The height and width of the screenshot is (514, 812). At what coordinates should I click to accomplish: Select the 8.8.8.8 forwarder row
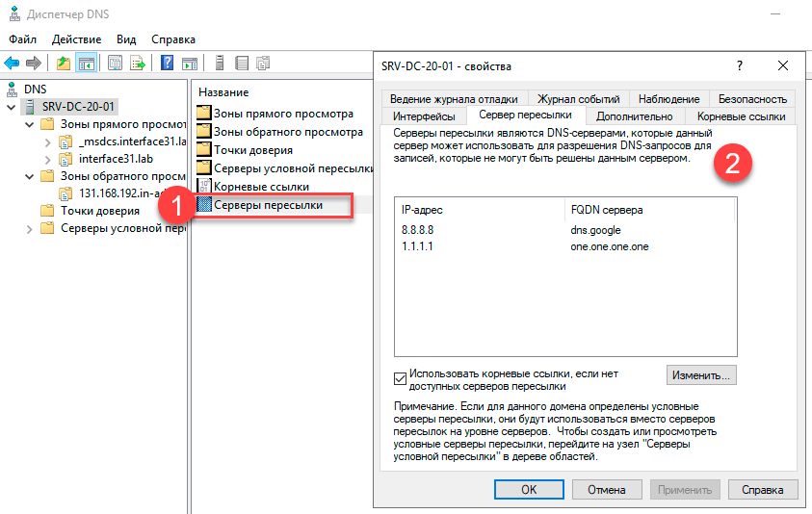click(565, 230)
